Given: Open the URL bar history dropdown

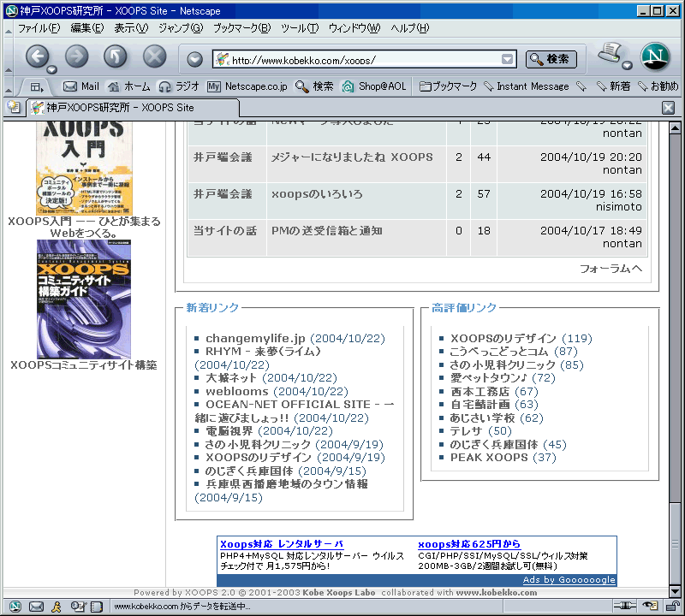Looking at the screenshot, I should 507,59.
